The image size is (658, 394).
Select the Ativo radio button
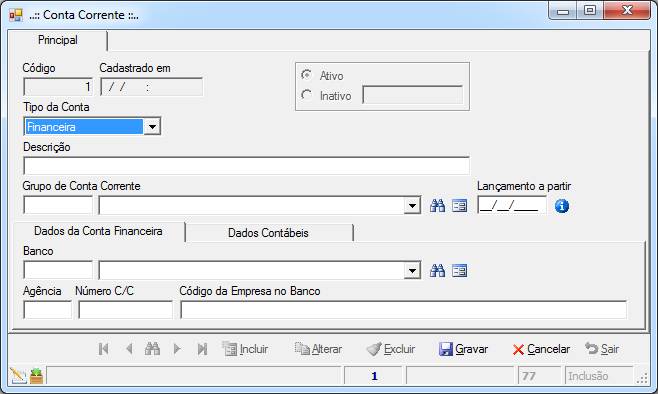pos(307,75)
